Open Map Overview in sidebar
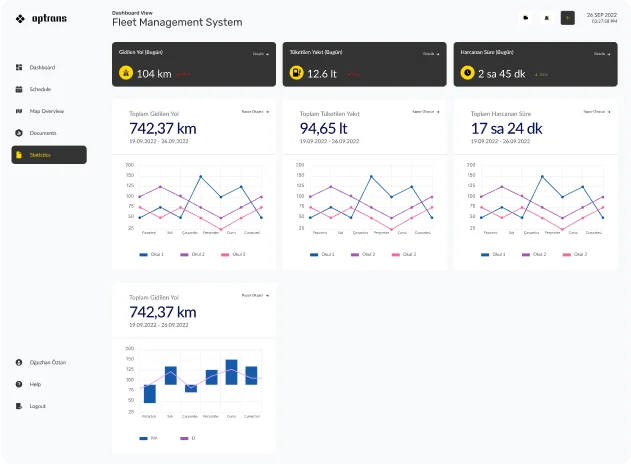 (46, 111)
